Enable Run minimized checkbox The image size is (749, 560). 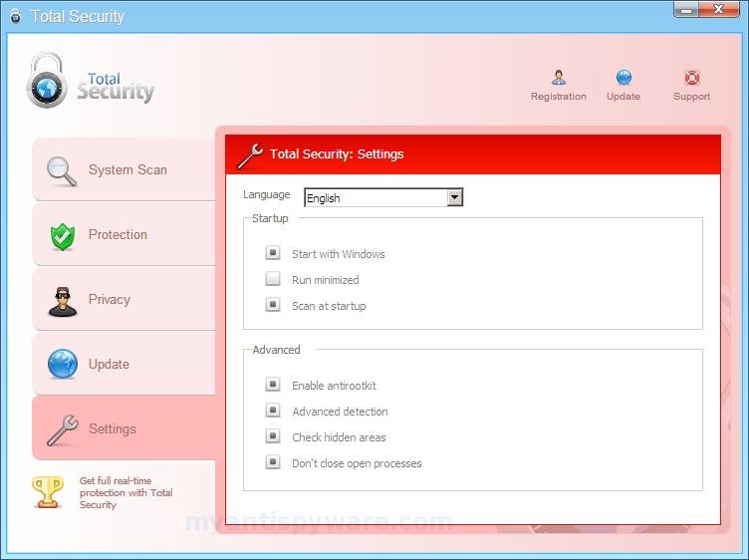tap(273, 278)
